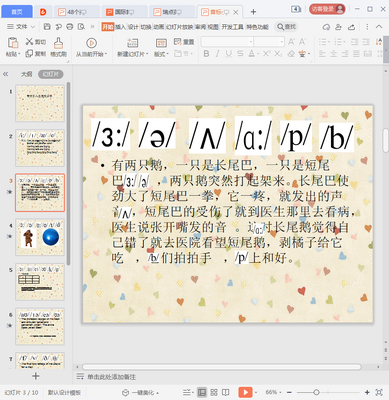389x400 pixels.
Task: Click the horizontal scrollbar below slide
Action: (222, 367)
